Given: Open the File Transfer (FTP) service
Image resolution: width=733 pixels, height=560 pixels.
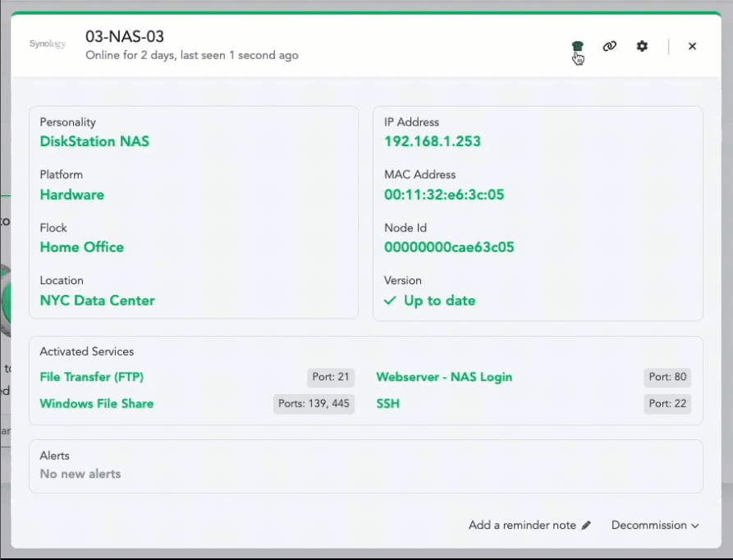Looking at the screenshot, I should 91,377.
